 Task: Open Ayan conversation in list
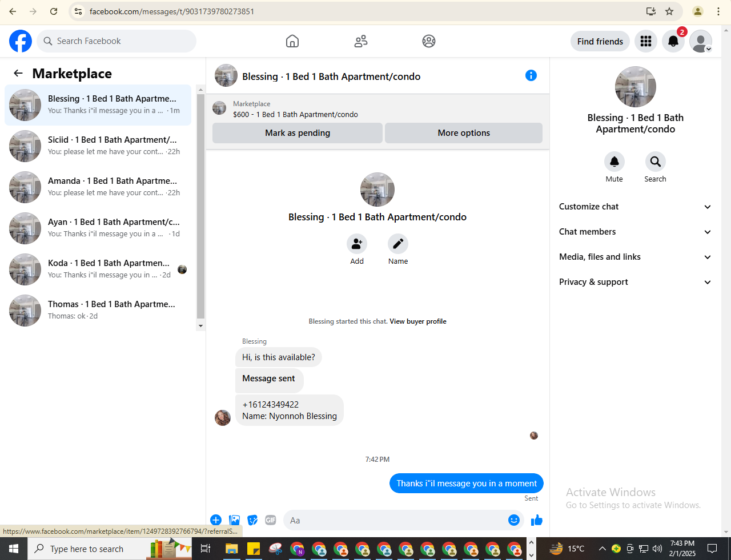pos(98,228)
